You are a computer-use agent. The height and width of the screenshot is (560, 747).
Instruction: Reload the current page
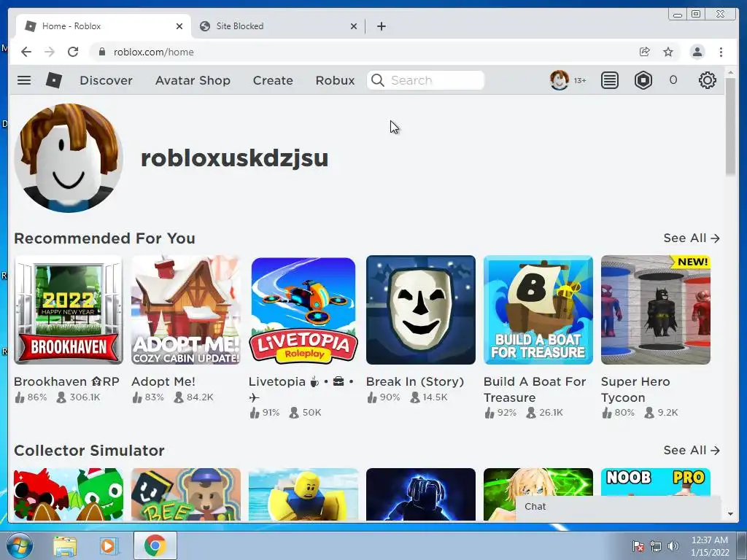(x=73, y=52)
